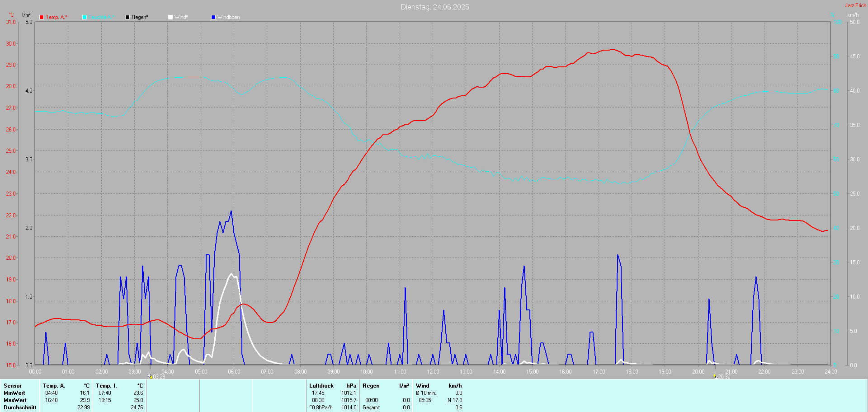Click the blue Windböen legend swatch

(213, 17)
